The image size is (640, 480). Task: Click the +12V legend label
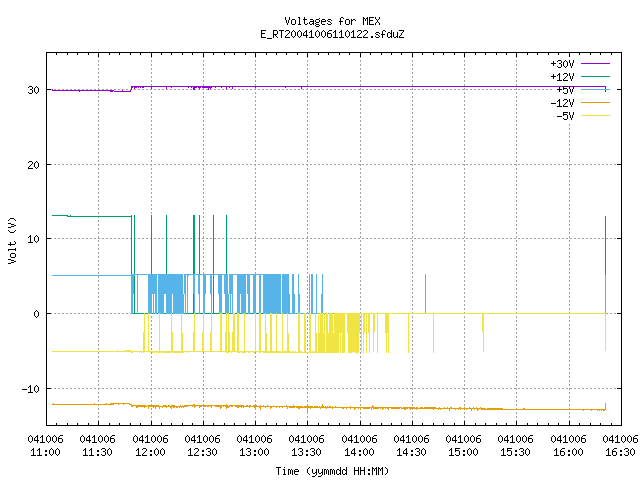562,77
